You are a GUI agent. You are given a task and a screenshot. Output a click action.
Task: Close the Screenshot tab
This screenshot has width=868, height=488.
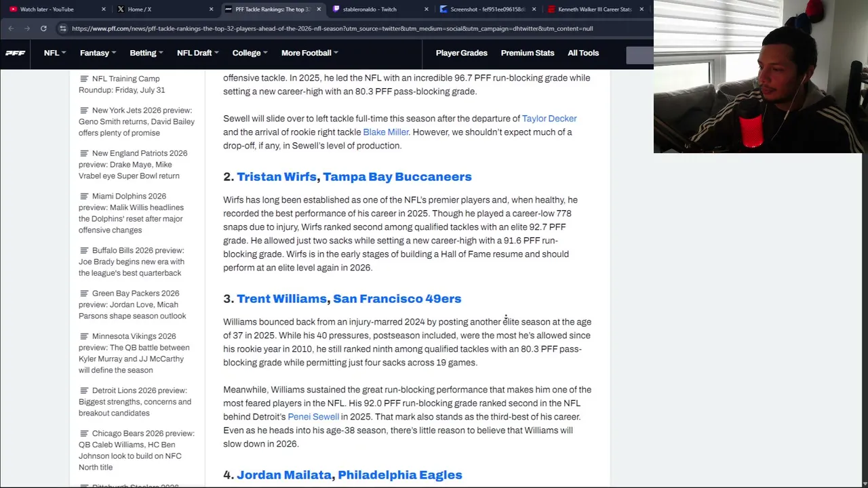pos(534,9)
